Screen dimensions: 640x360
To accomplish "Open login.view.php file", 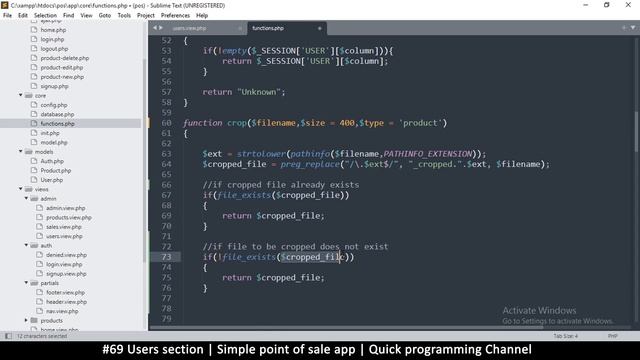I will pos(64,264).
